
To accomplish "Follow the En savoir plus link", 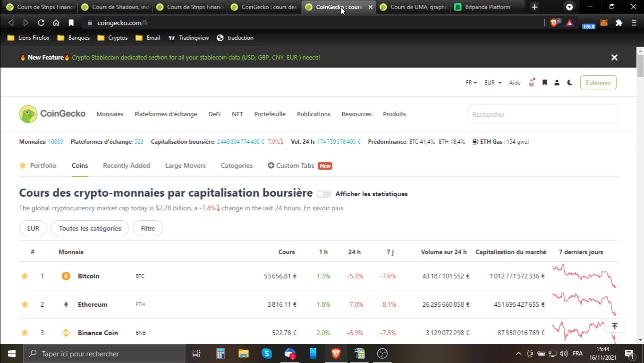I will pos(323,208).
